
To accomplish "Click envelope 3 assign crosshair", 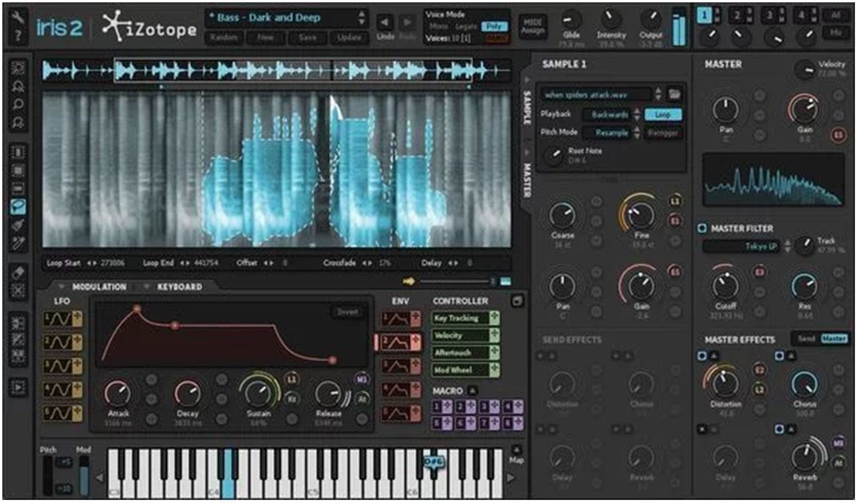I will 415,365.
